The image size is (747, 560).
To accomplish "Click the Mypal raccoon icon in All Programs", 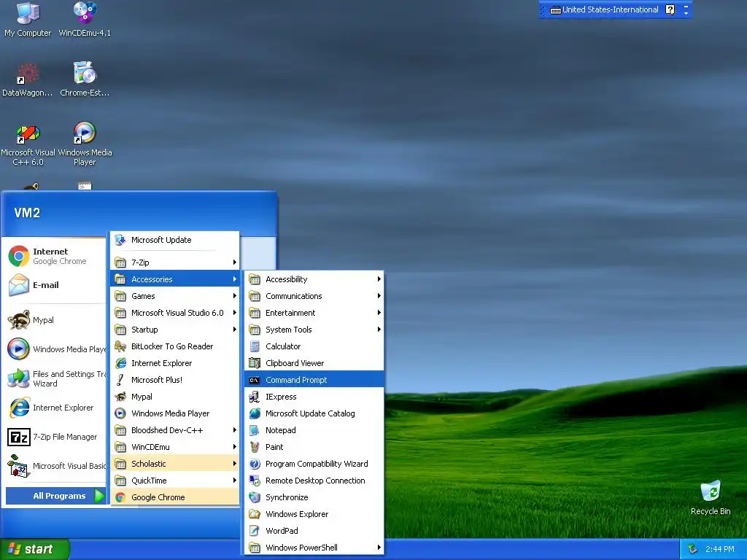I will click(x=120, y=397).
